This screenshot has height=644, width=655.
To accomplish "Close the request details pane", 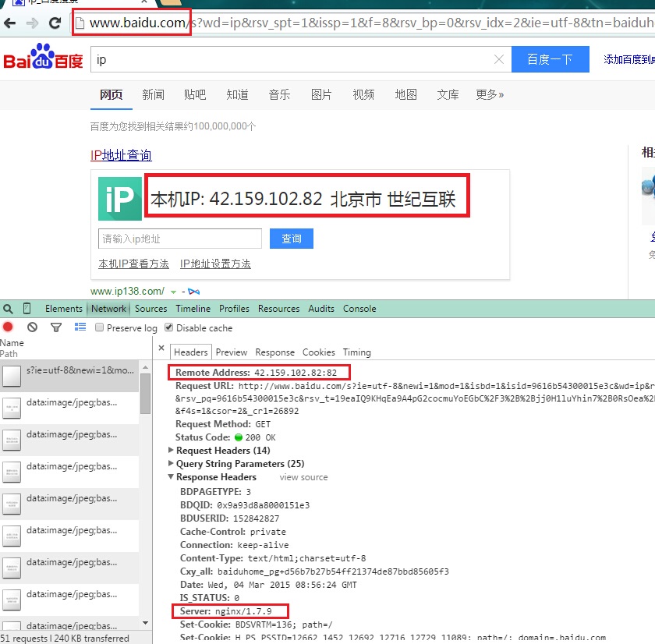I will 161,348.
